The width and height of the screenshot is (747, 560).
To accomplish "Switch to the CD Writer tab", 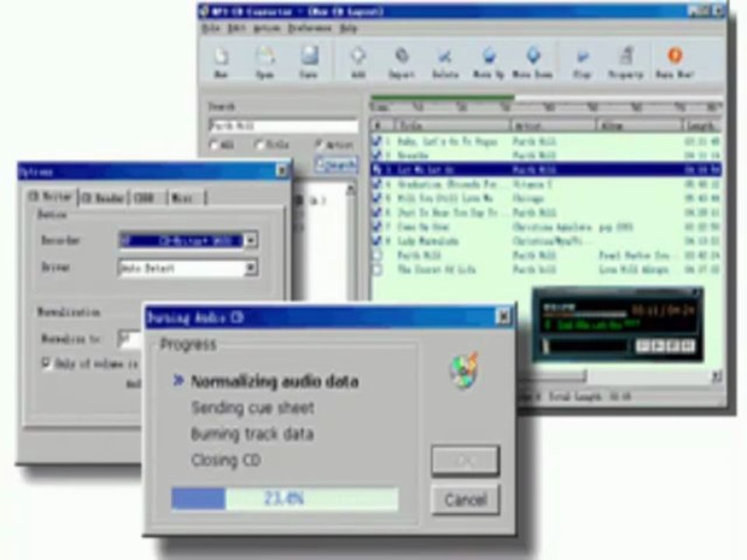I will click(x=51, y=196).
